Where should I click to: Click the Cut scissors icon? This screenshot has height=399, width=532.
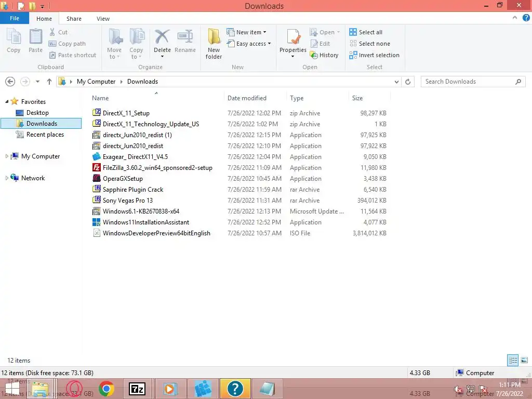pos(52,32)
